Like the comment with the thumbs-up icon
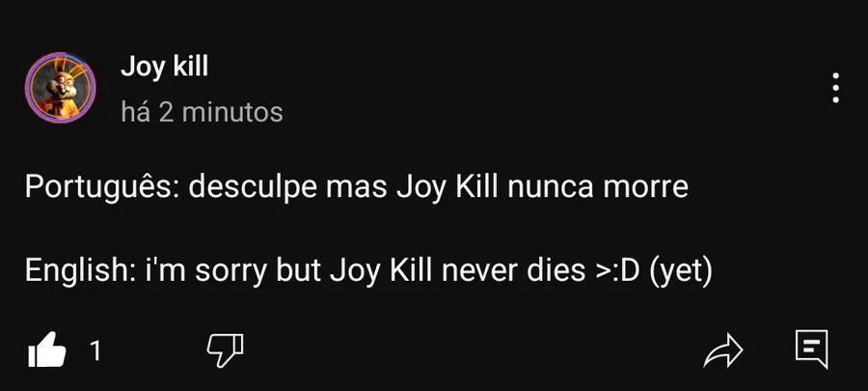This screenshot has width=868, height=391. tap(47, 349)
